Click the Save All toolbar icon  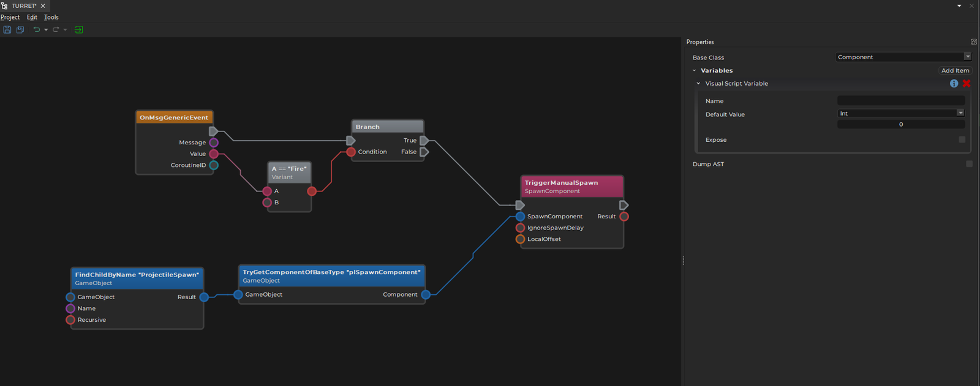[20, 29]
